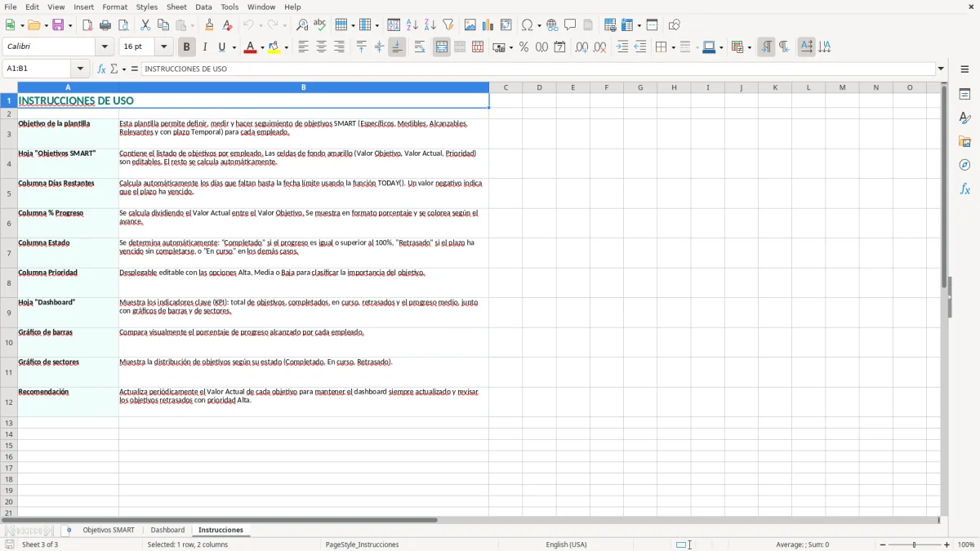The height and width of the screenshot is (551, 980).
Task: Open Name Box dropdown arrow
Action: pos(80,69)
